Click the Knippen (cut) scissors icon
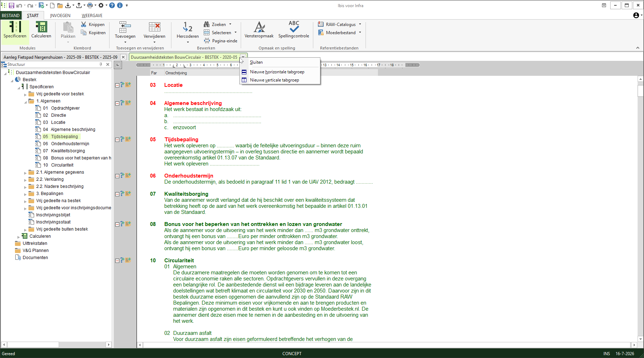 (84, 24)
